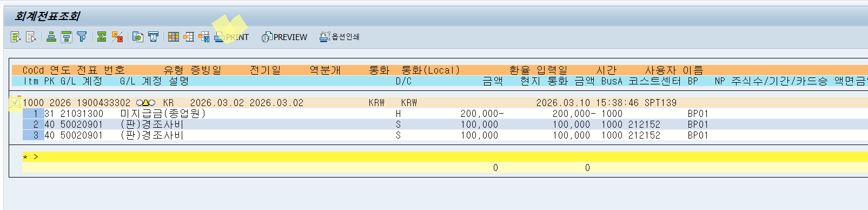The height and width of the screenshot is (210, 868).
Task: Click (판)경조사비 in item row 3
Action: (x=152, y=135)
